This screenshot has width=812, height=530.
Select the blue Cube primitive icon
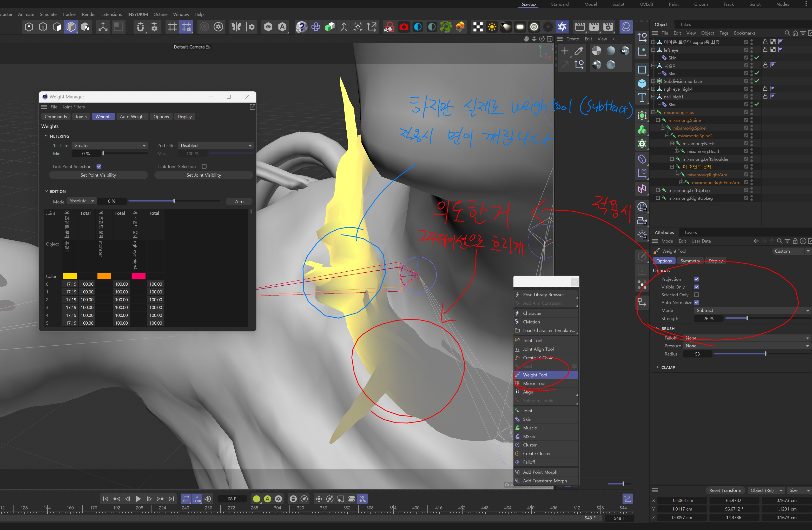[x=642, y=84]
